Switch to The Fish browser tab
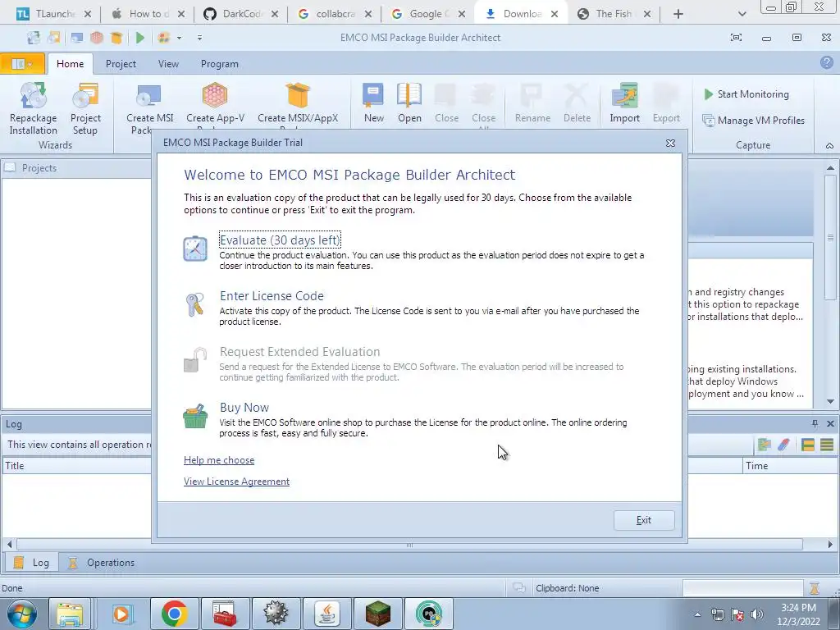 [614, 14]
